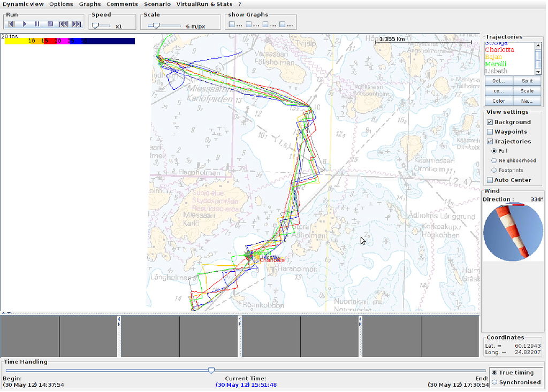Rewind the run to the beginning
Image resolution: width=548 pixels, height=392 pixels.
pyautogui.click(x=63, y=24)
